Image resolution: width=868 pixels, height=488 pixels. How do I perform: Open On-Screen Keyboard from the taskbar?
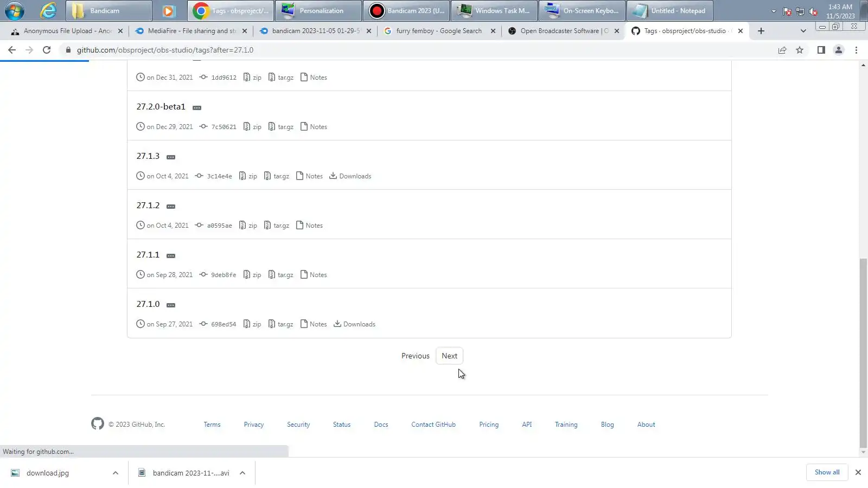click(x=582, y=10)
